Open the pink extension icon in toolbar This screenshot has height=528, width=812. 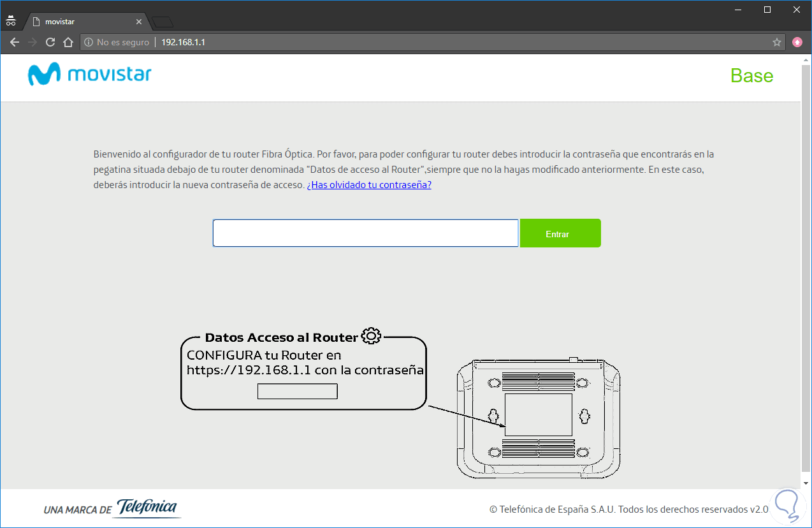[x=797, y=43]
